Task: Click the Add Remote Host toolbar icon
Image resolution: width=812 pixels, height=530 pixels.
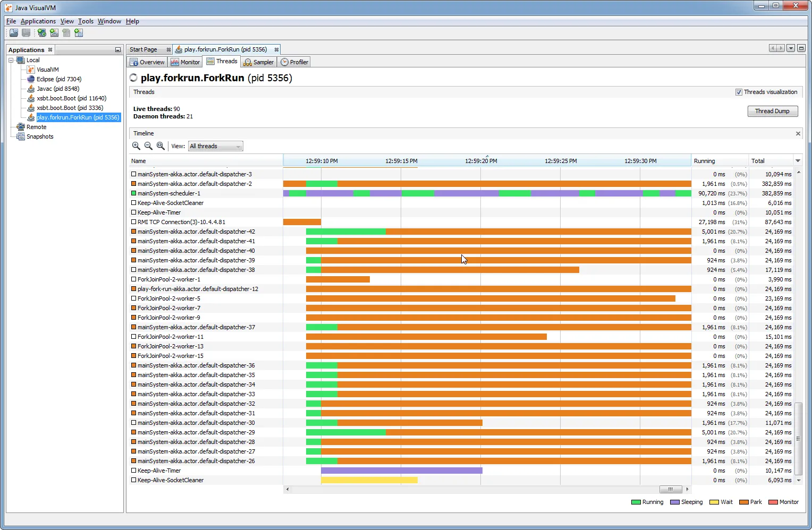Action: pos(42,33)
